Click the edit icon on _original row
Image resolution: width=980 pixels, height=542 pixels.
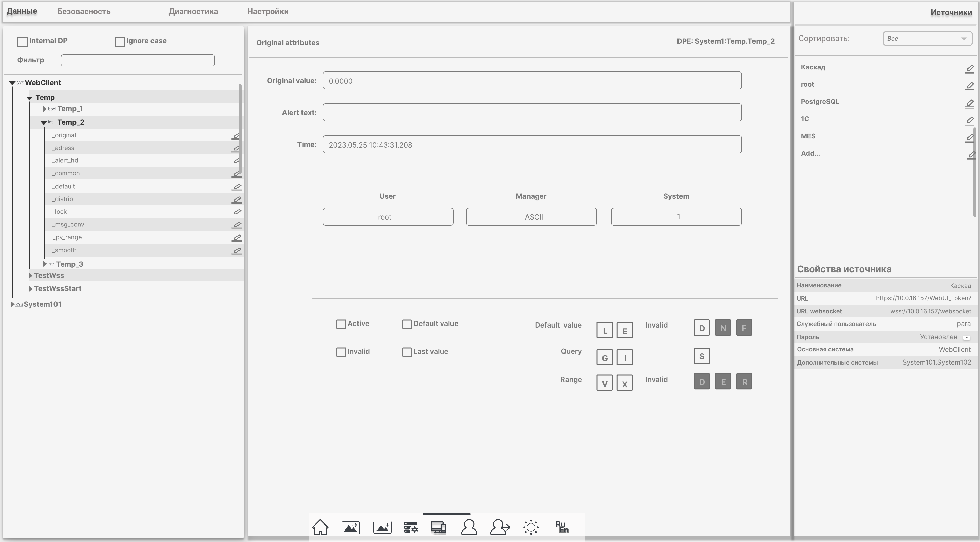(x=236, y=136)
